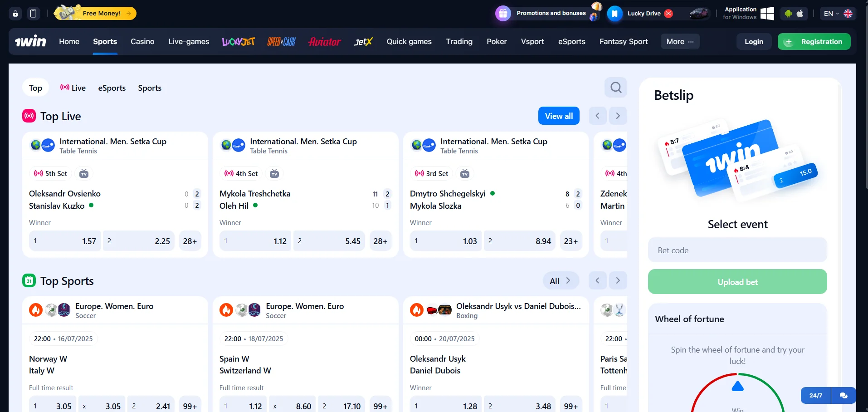This screenshot has height=412, width=868.
Task: Click the Wheel of fortune pointer
Action: pos(738,386)
